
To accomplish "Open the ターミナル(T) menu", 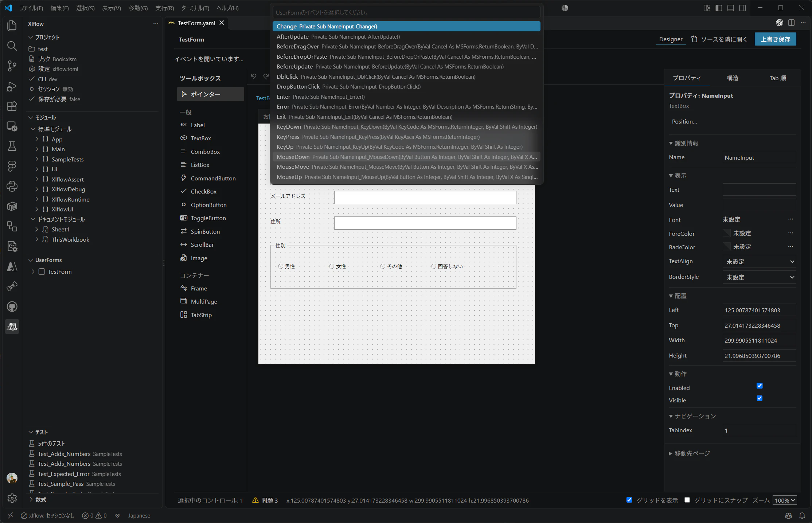I will tap(195, 8).
